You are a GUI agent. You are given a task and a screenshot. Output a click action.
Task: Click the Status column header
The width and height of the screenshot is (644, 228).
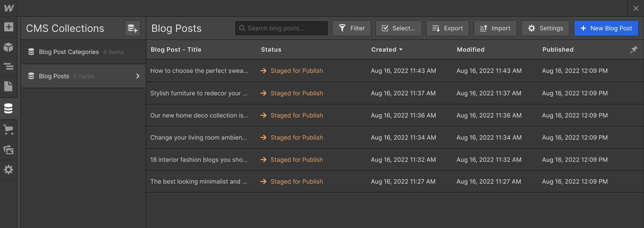coord(271,49)
